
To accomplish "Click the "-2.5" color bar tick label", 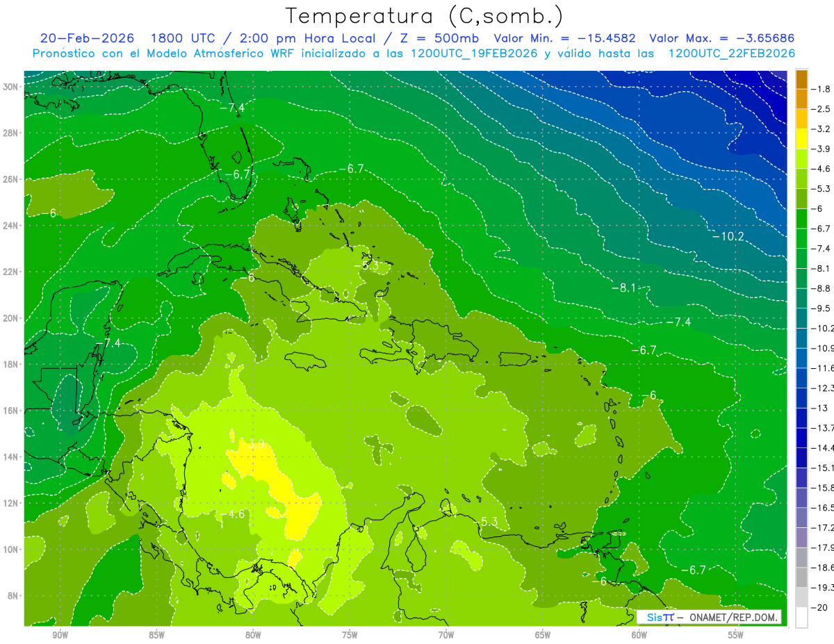I will (821, 109).
